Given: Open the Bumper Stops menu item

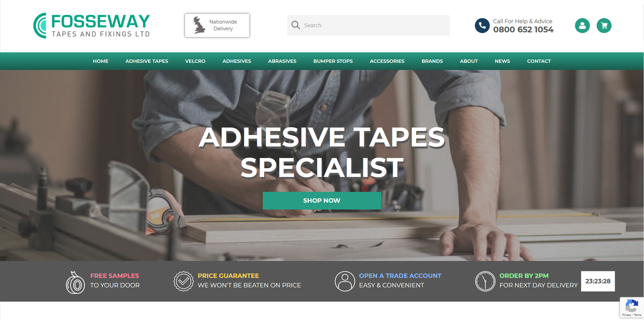Looking at the screenshot, I should pyautogui.click(x=333, y=61).
